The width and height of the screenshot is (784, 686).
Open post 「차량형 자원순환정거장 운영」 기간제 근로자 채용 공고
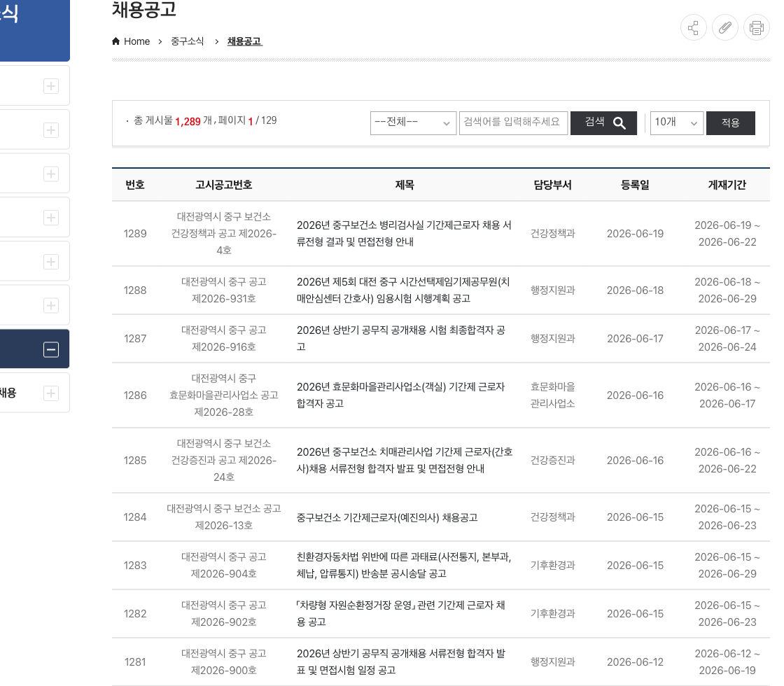pos(401,613)
